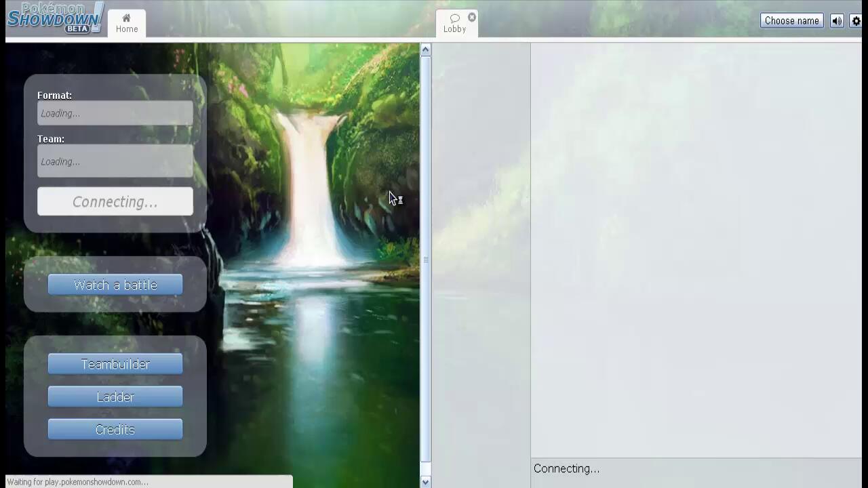868x488 pixels.
Task: Click the panel divider grip handle
Action: [426, 260]
